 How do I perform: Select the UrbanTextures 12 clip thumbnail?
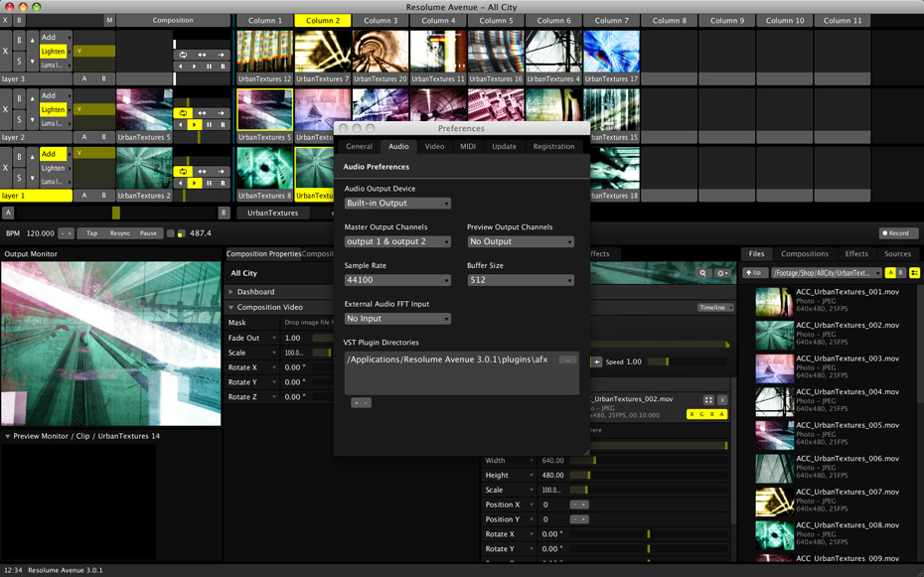click(x=264, y=52)
